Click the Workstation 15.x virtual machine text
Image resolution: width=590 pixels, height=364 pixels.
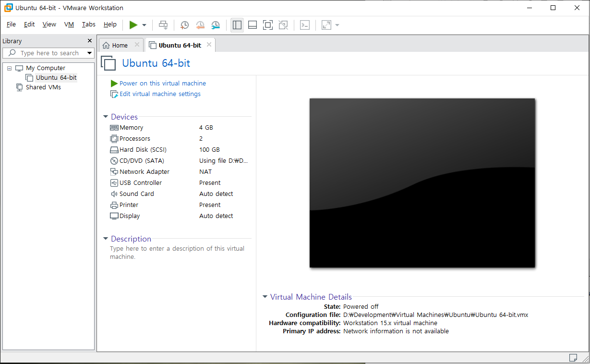click(390, 323)
